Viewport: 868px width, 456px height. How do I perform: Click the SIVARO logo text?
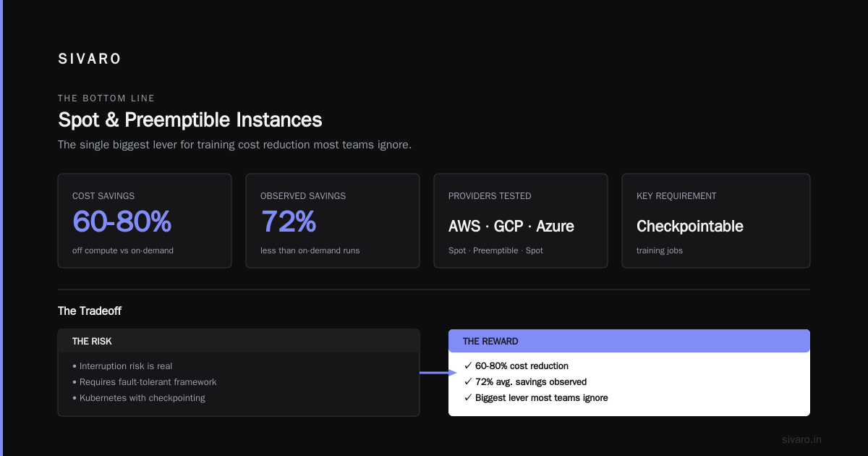coord(90,59)
